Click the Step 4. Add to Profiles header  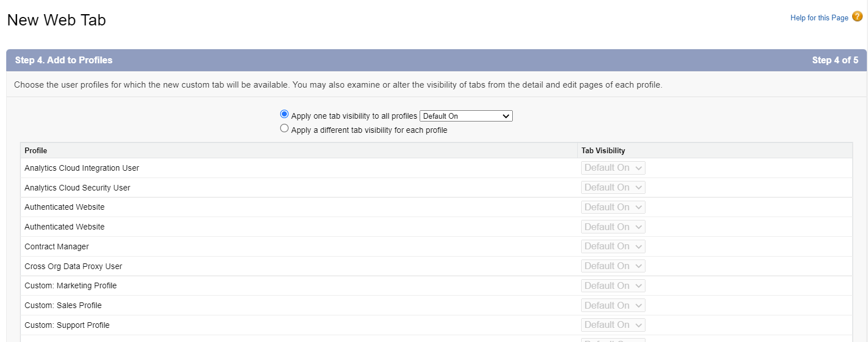(x=64, y=60)
